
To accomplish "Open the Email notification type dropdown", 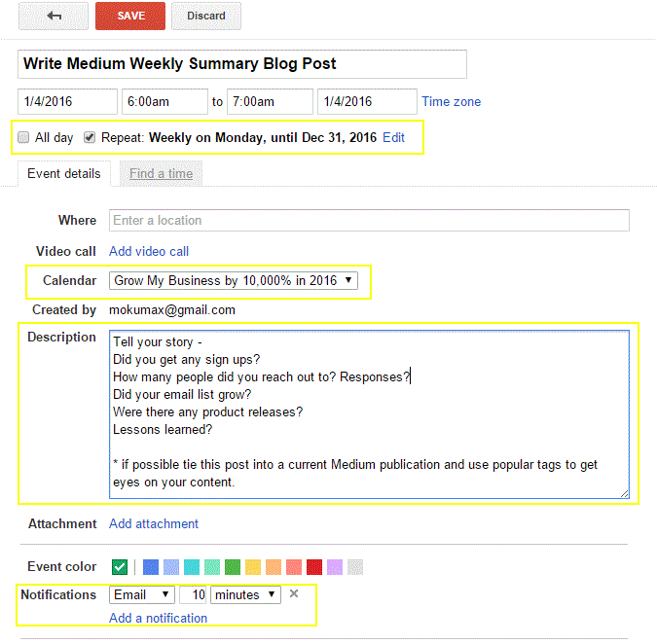I will pos(142,594).
